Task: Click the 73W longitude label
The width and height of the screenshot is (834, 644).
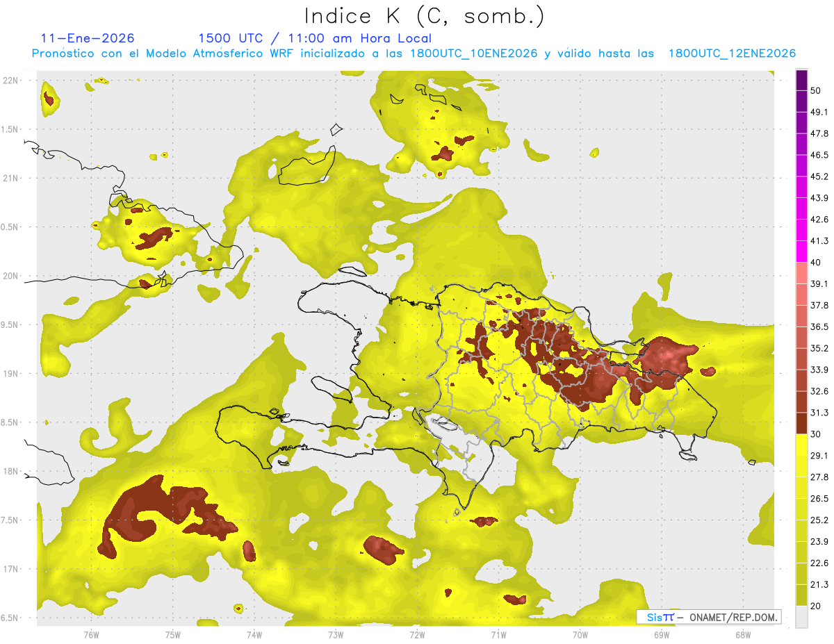Action: [336, 634]
